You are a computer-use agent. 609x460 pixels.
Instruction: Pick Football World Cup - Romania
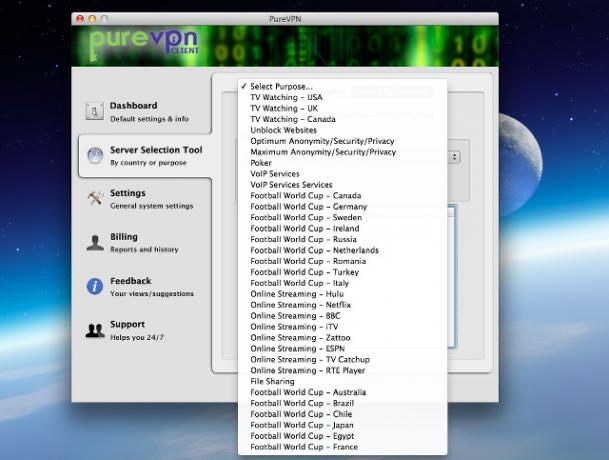(x=343, y=261)
